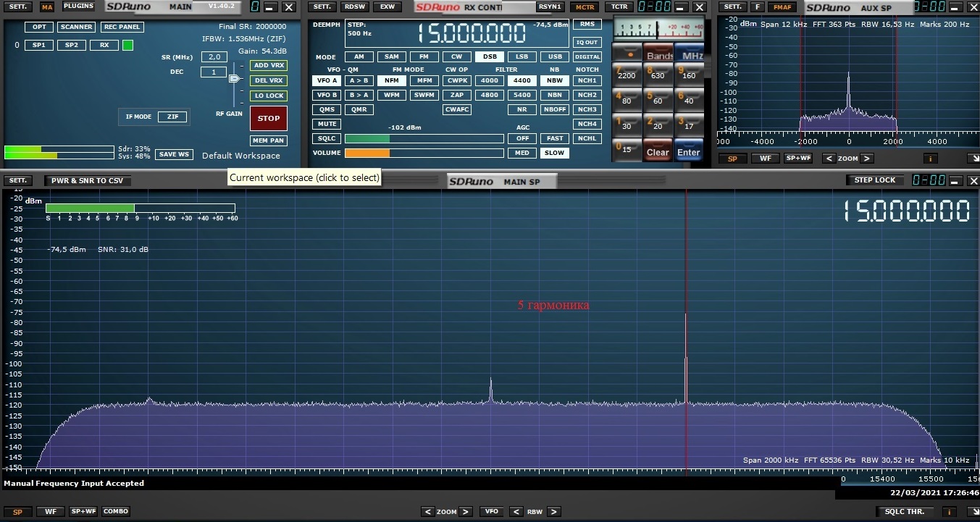Click SAVE WS button
Screen dimensions: 980x522
click(175, 154)
